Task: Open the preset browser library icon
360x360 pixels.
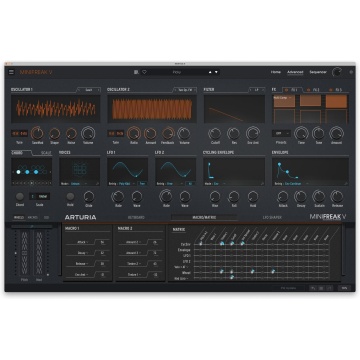Action: (136, 72)
